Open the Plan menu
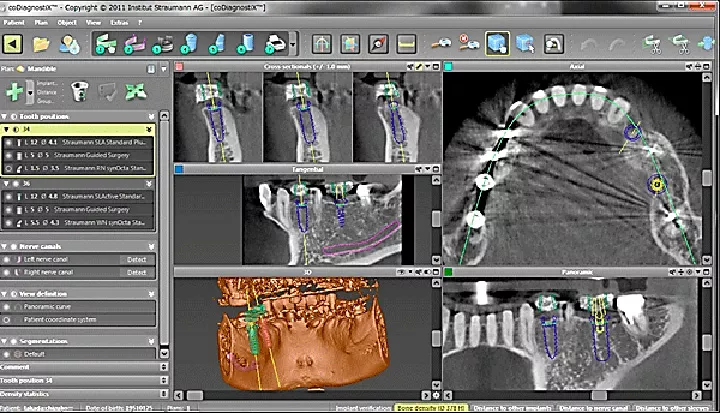The width and height of the screenshot is (720, 413). pyautogui.click(x=41, y=22)
